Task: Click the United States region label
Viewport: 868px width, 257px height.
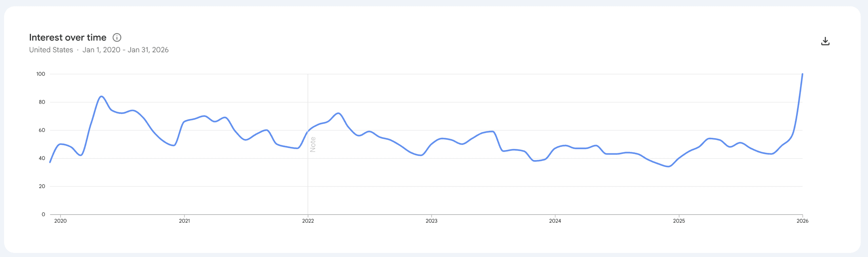Action: point(51,50)
